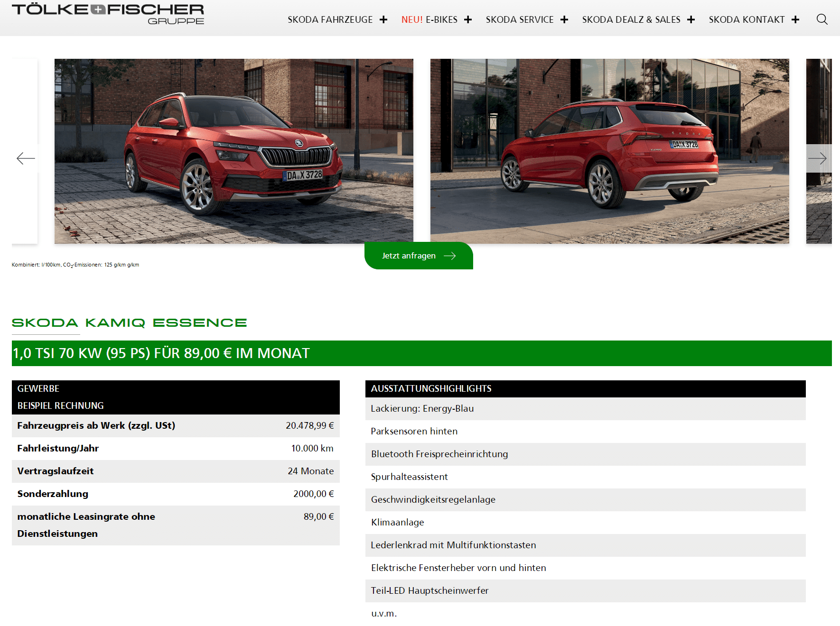Select the 2000,00 € Sonderzahlung value

pos(313,494)
